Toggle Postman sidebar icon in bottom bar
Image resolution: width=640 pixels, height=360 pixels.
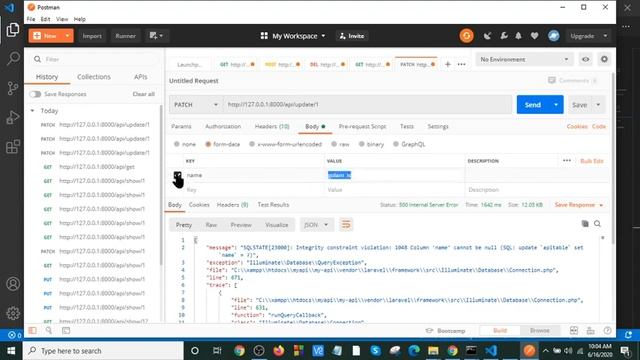33,331
